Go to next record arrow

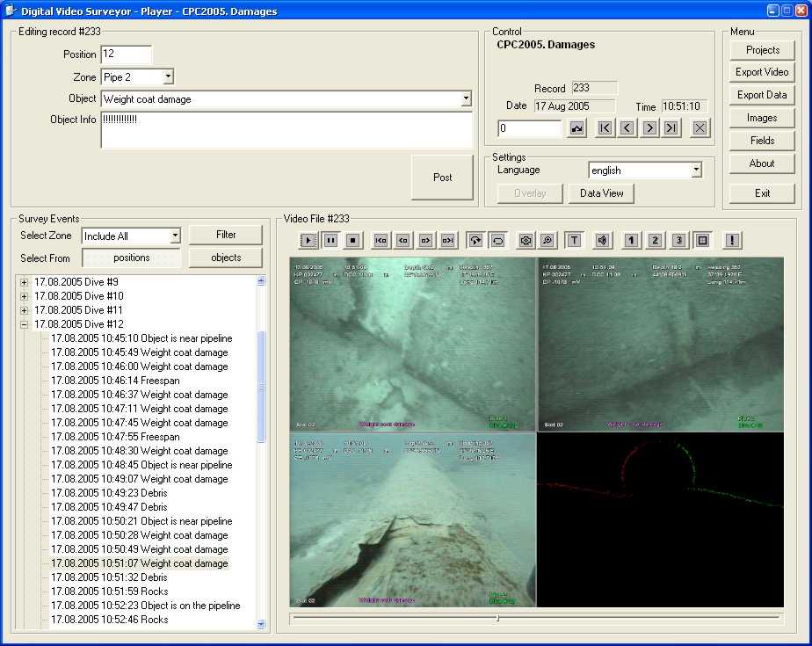click(x=649, y=128)
